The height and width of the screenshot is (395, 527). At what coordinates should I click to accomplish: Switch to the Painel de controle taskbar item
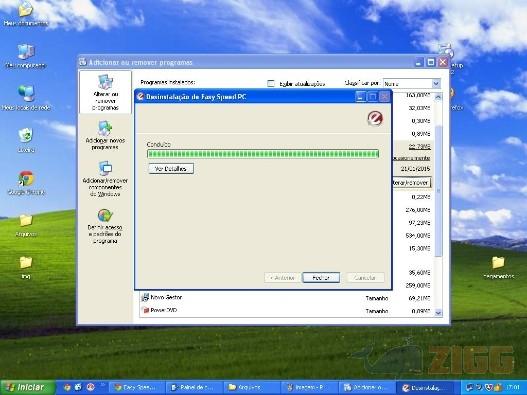tap(194, 387)
